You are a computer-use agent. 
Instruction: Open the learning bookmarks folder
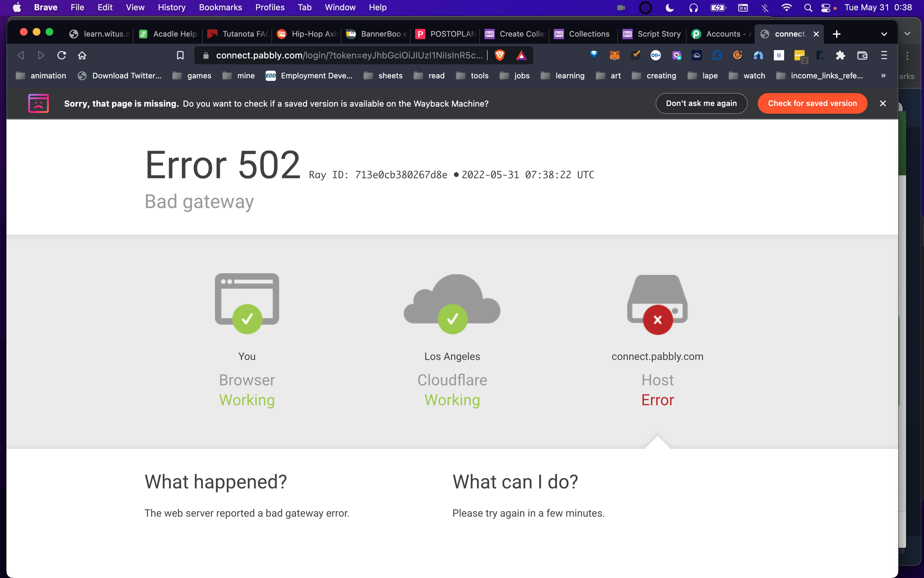pyautogui.click(x=563, y=76)
